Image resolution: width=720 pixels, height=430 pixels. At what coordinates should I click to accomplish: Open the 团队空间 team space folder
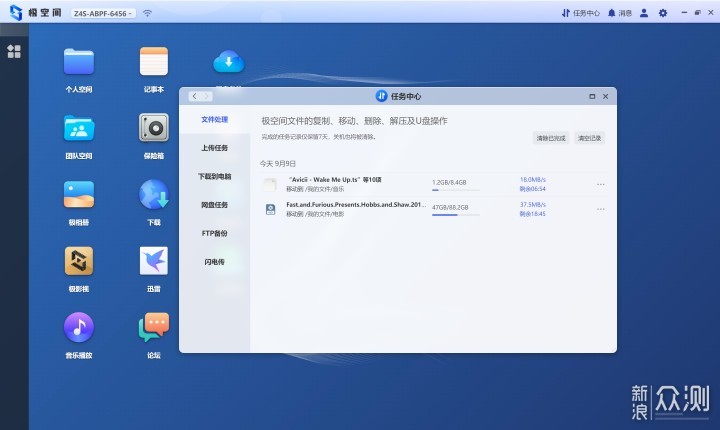click(x=79, y=128)
